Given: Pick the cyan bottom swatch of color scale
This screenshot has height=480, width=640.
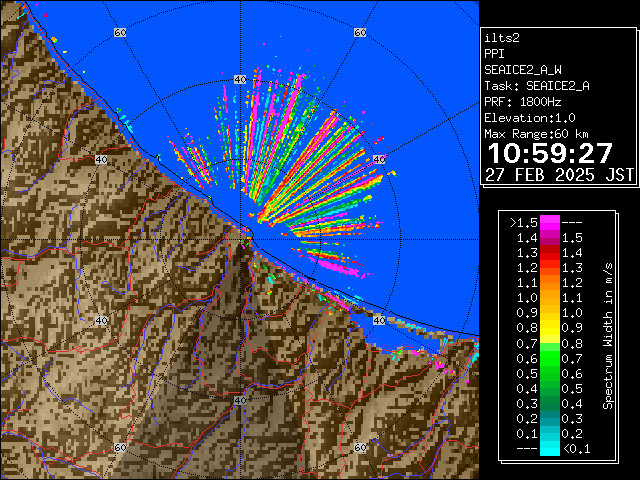Looking at the screenshot, I should 550,448.
